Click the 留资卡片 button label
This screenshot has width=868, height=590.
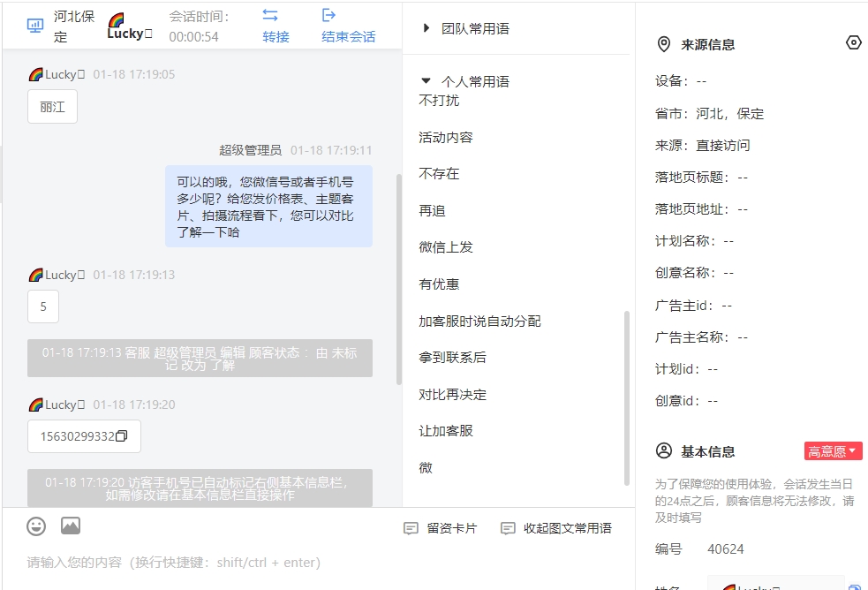click(x=452, y=528)
